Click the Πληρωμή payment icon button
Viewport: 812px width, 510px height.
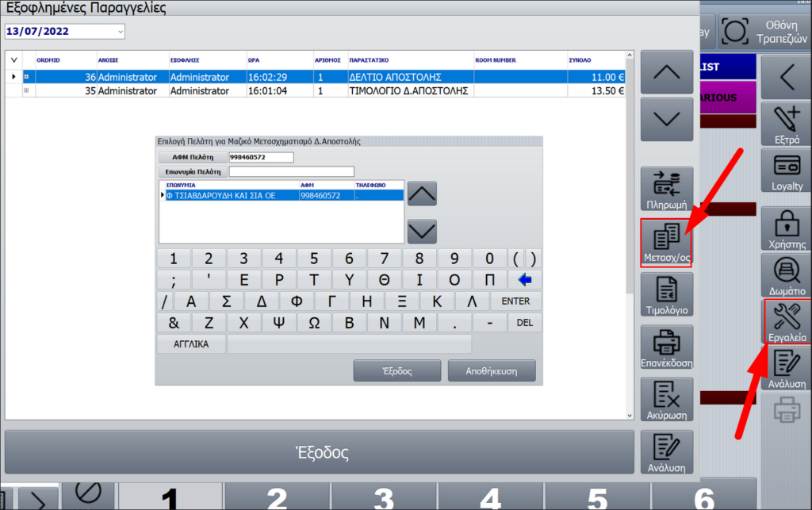(x=666, y=188)
